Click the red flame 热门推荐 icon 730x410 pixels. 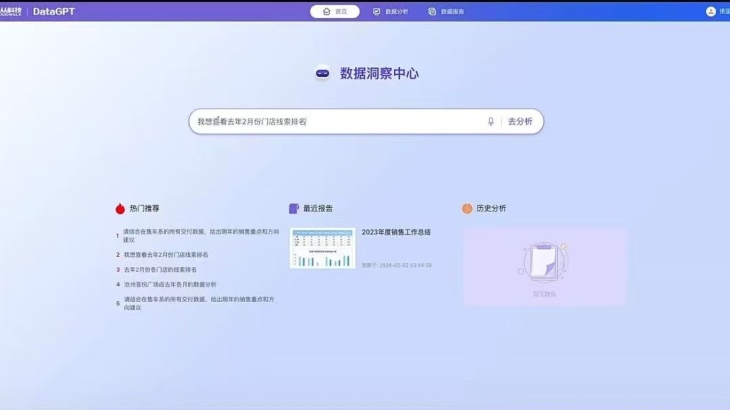click(120, 209)
